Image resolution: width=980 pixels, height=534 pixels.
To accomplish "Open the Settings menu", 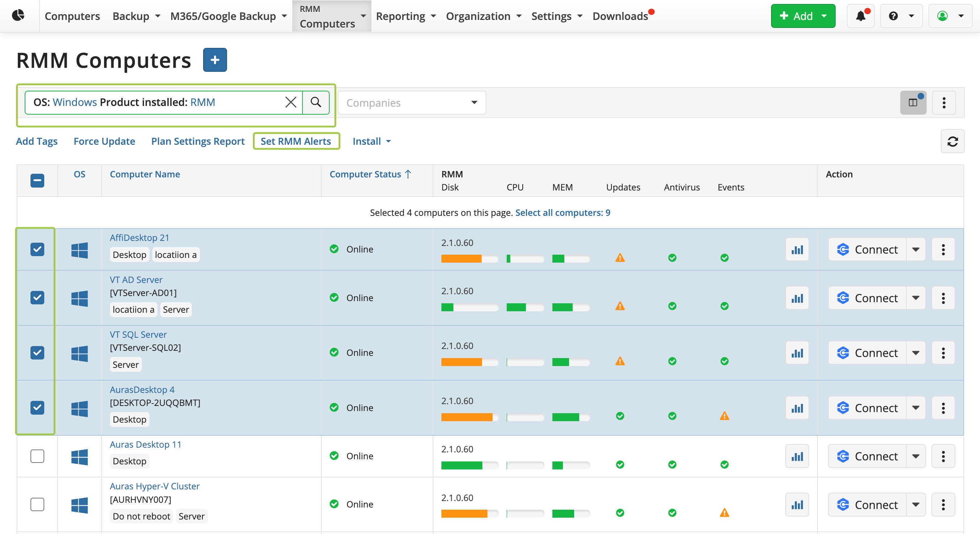I will [557, 16].
